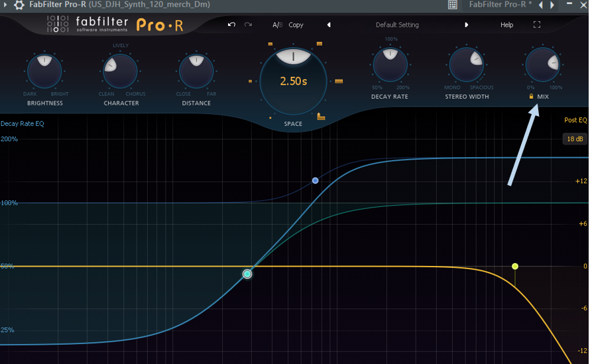
Task: Open the 18 dB display range menu
Action: (573, 139)
